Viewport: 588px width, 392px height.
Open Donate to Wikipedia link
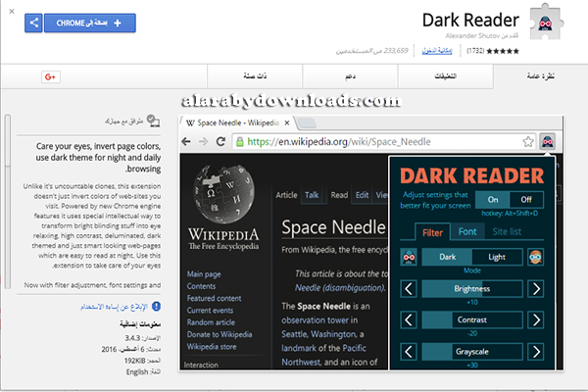coord(220,334)
